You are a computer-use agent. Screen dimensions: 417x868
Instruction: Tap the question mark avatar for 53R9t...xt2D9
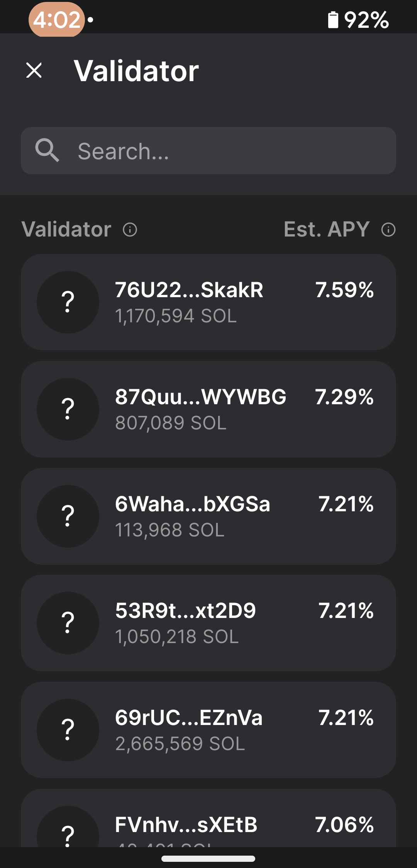68,623
